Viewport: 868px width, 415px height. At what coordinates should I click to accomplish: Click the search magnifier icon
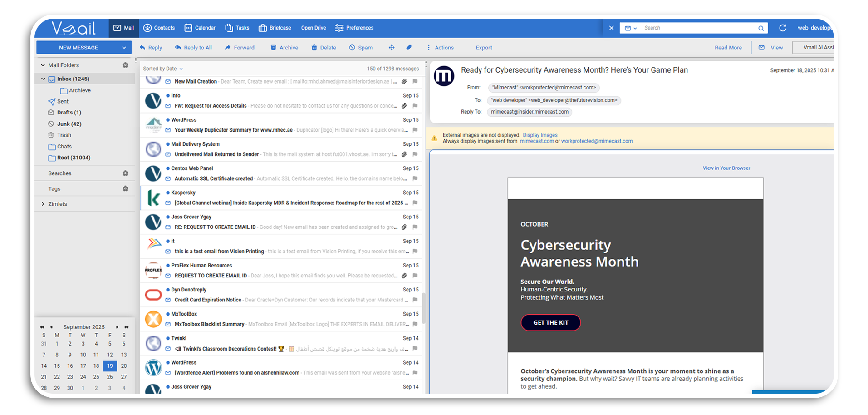(761, 28)
